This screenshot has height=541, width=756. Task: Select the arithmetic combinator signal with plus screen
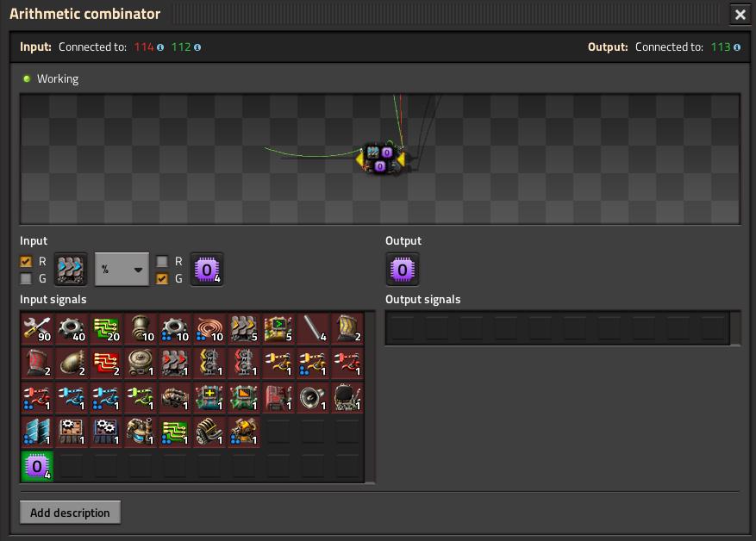pos(210,398)
